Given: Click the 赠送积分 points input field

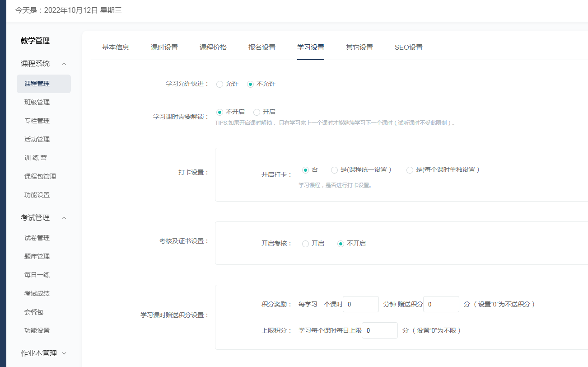Looking at the screenshot, I should point(441,304).
